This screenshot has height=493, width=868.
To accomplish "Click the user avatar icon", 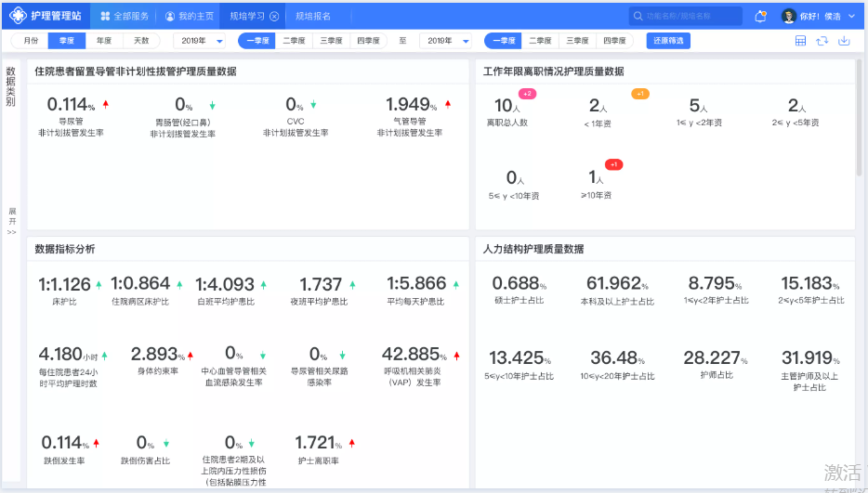I will coord(788,16).
